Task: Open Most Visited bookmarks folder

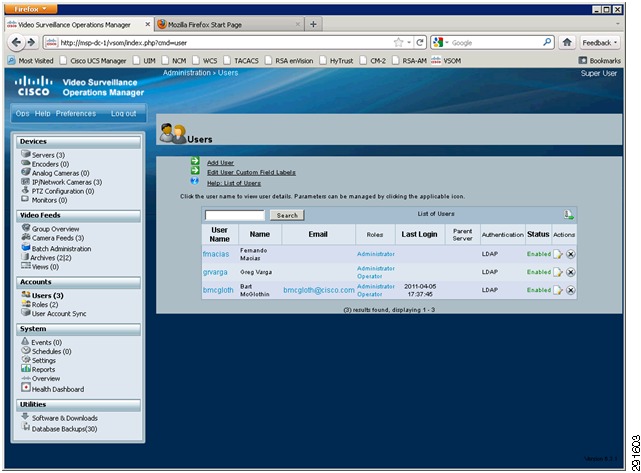Action: 31,61
